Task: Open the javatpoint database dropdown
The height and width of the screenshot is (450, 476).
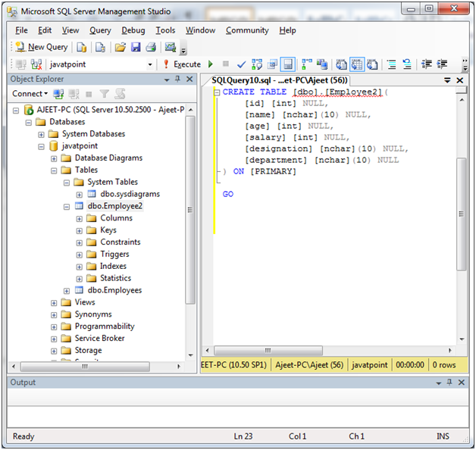Action: 150,64
